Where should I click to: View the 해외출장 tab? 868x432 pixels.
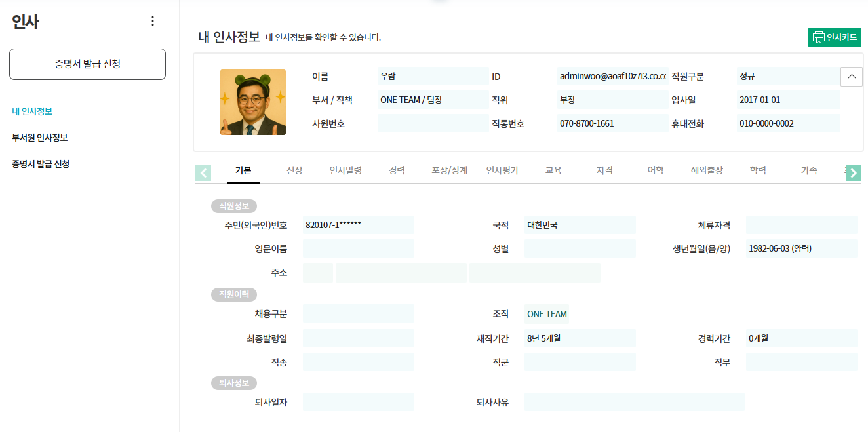(706, 170)
